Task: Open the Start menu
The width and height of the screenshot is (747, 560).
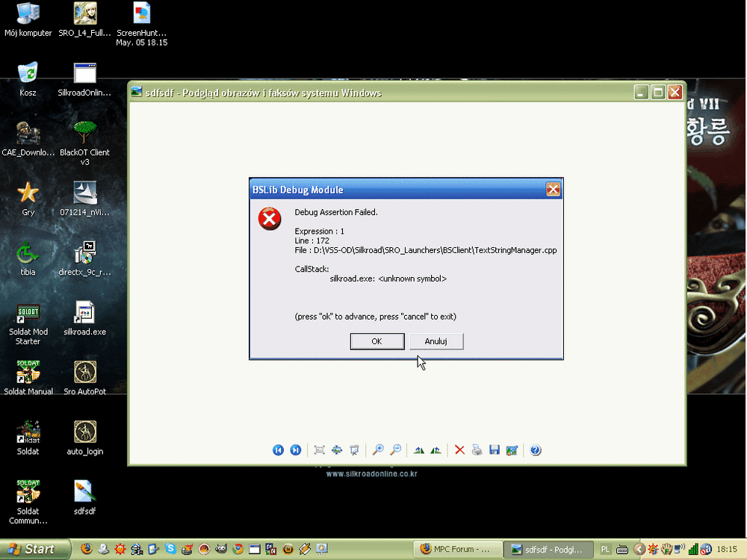Action: pyautogui.click(x=35, y=549)
